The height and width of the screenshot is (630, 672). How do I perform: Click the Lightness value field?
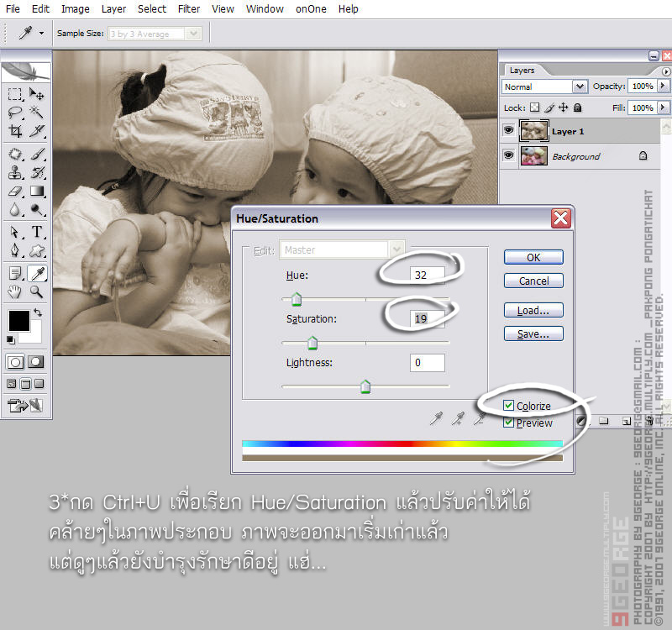pos(428,363)
